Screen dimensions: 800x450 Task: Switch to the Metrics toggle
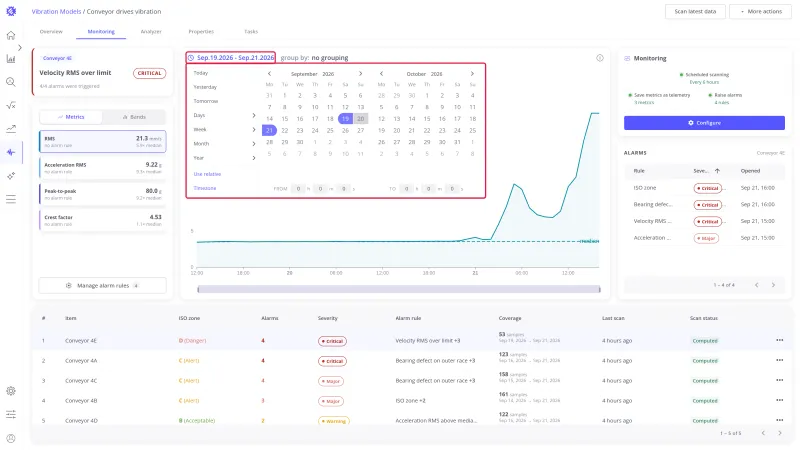[x=71, y=117]
